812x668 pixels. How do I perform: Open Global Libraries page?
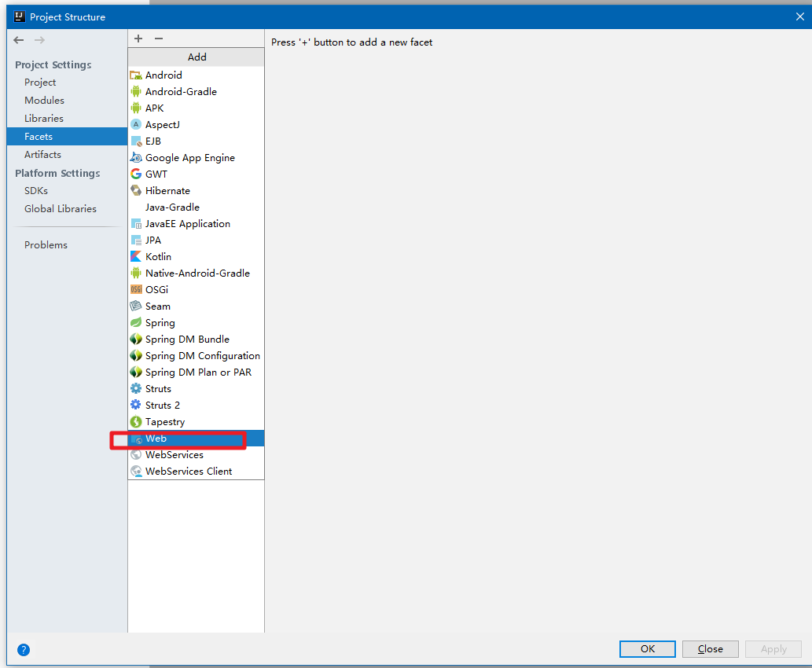(x=60, y=209)
